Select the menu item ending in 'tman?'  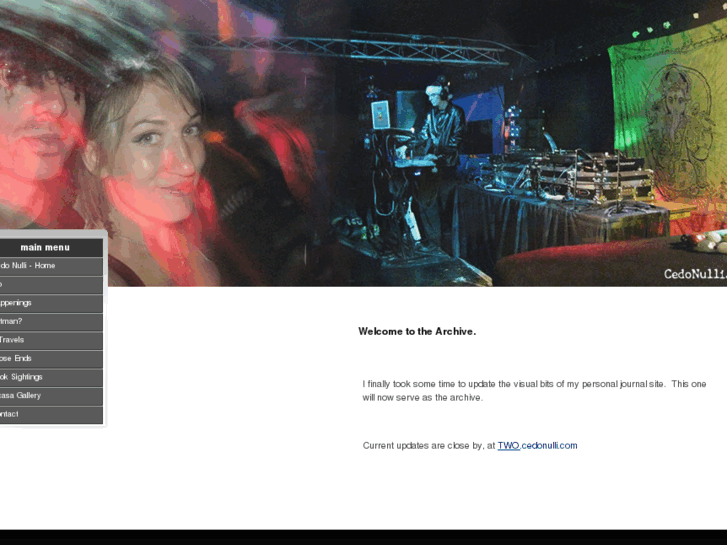coord(51,322)
